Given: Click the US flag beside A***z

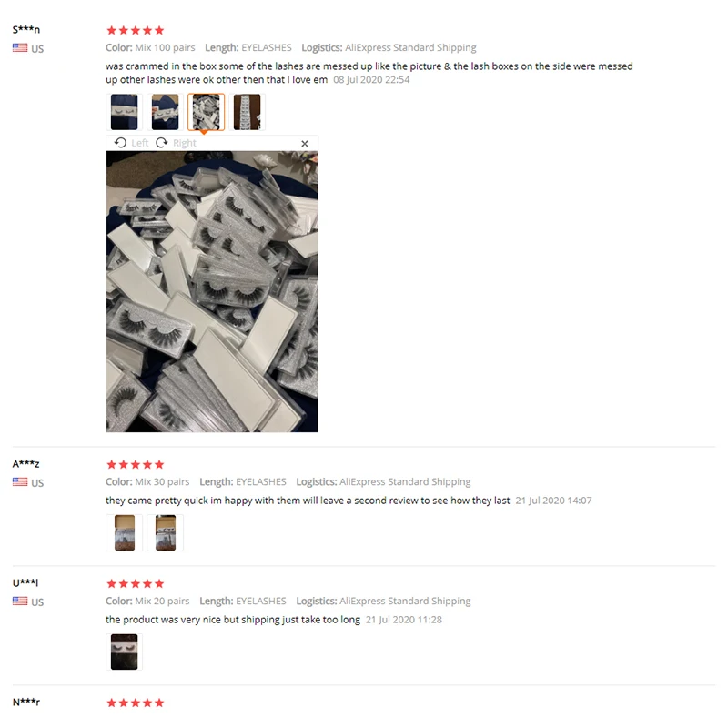Looking at the screenshot, I should pyautogui.click(x=20, y=482).
